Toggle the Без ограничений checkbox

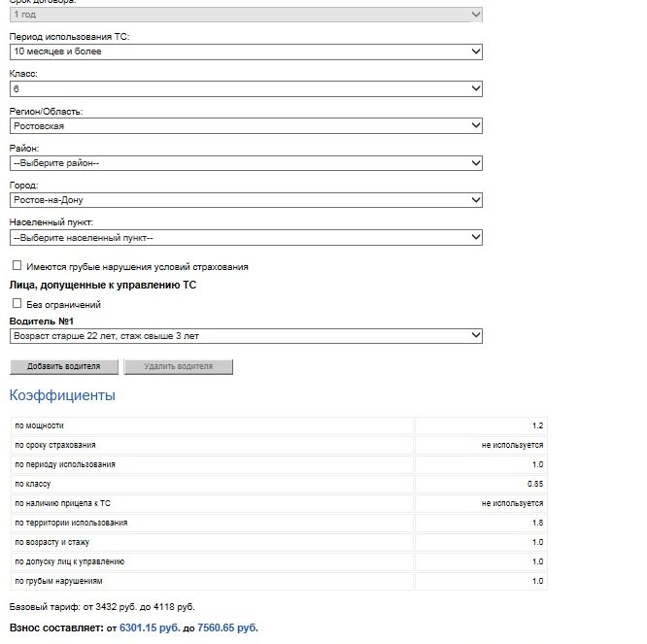click(x=17, y=304)
